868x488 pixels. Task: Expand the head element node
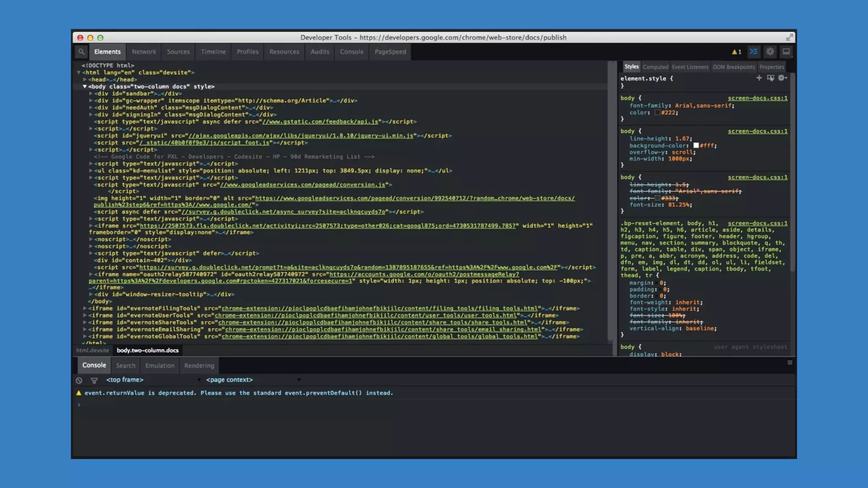(85, 80)
